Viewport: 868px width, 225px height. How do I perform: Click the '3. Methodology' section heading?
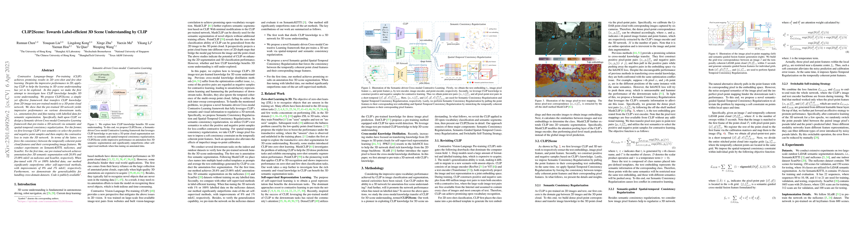pyautogui.click(x=373, y=168)
